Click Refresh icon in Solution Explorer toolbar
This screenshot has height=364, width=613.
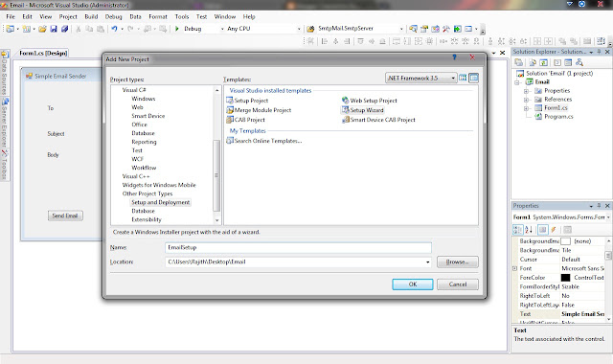[544, 62]
